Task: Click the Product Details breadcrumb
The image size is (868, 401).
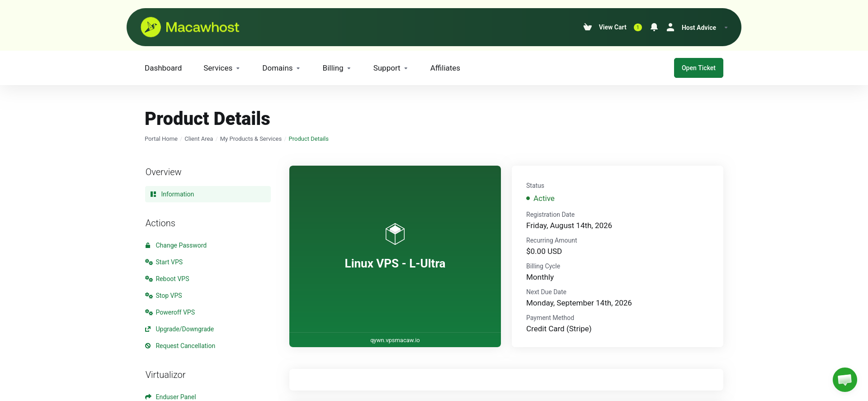Action: pyautogui.click(x=309, y=139)
